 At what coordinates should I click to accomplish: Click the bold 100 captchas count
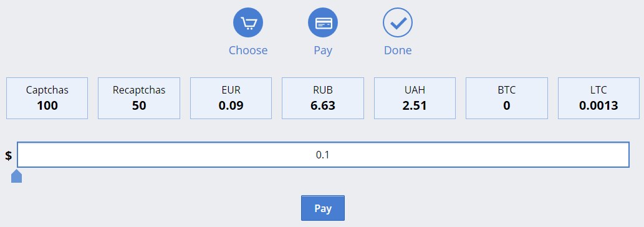47,105
